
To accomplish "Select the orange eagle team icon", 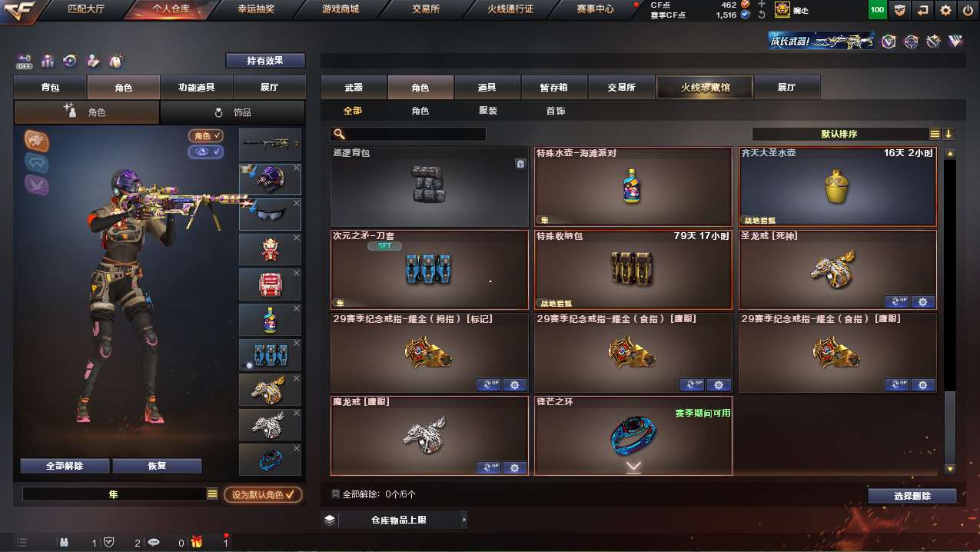I will [36, 141].
